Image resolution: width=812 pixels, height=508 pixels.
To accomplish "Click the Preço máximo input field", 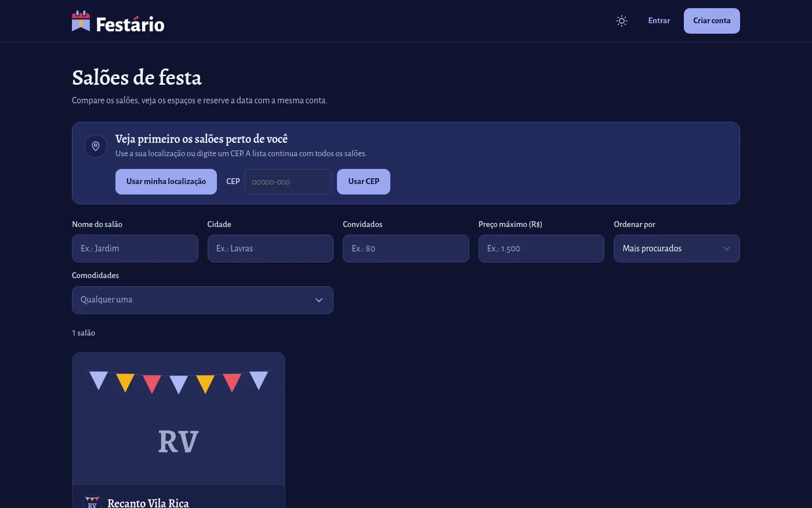I will (x=541, y=248).
